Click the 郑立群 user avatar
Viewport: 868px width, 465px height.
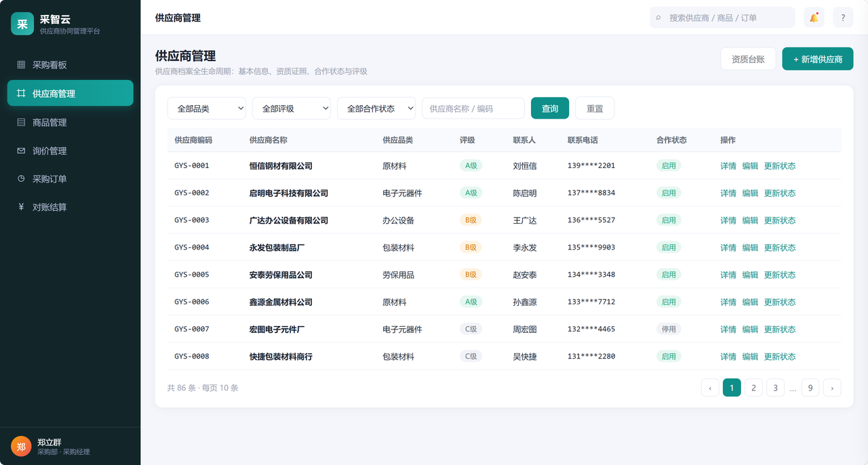tap(21, 446)
